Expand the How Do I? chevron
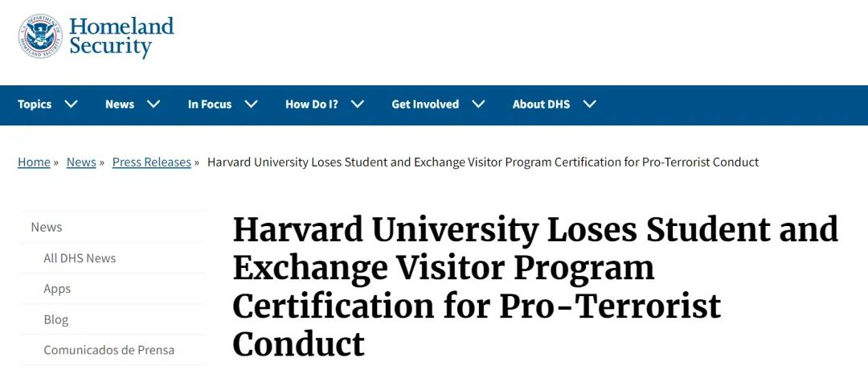Image resolution: width=868 pixels, height=370 pixels. pyautogui.click(x=358, y=104)
